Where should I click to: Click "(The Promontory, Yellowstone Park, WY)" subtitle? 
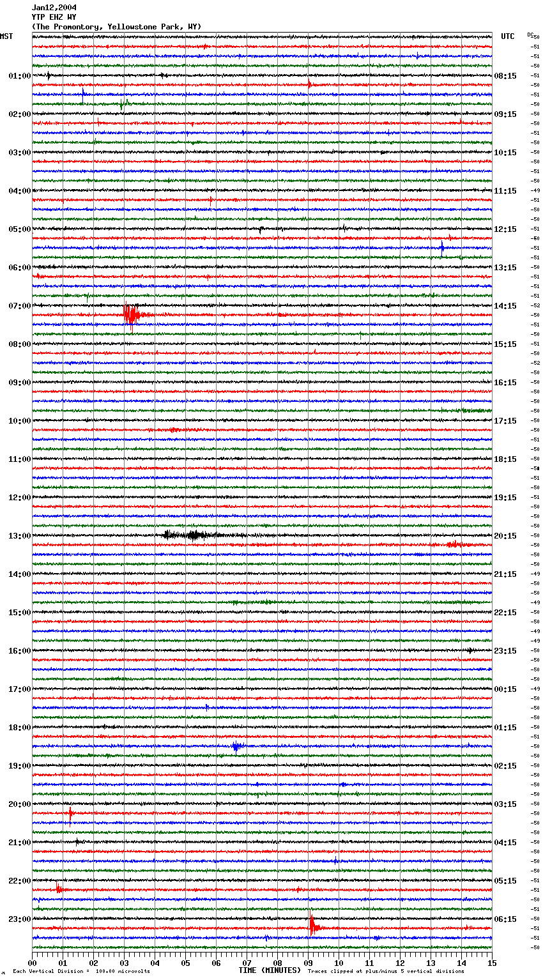(116, 27)
